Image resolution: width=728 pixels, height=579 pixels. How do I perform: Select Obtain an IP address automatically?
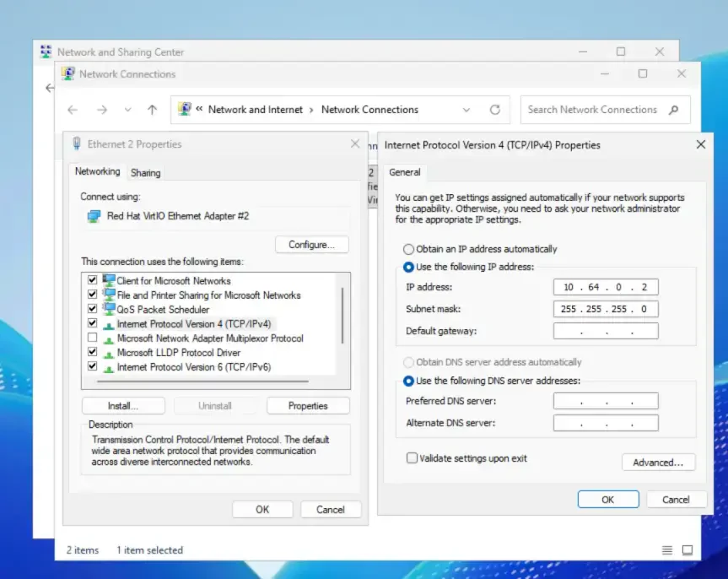point(409,249)
